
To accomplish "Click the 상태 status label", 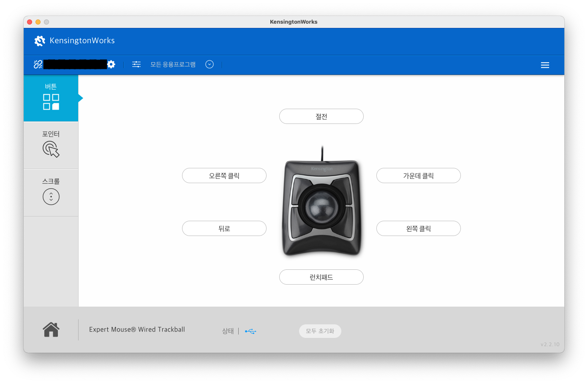I will coord(228,331).
